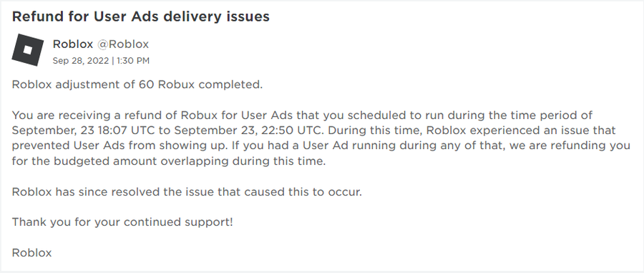Click the first paragraph starting You are receiving
Viewport: 644px width, 273px height.
(x=321, y=138)
